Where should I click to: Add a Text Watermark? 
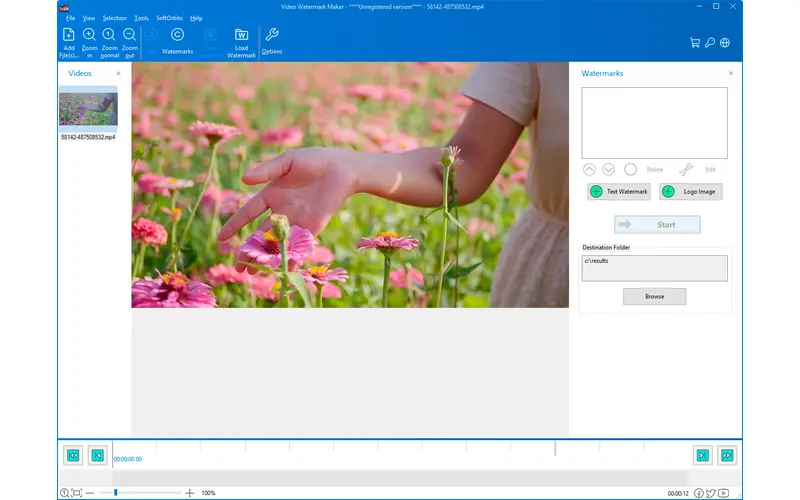619,192
